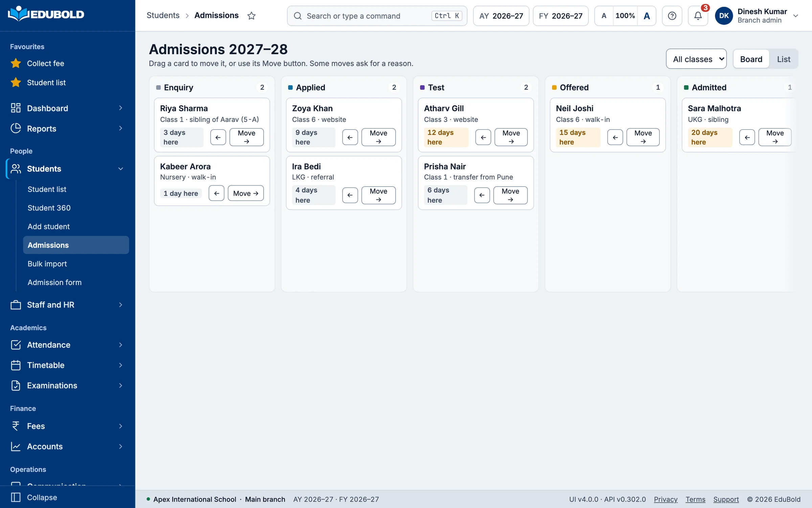
Task: Expand the Examinations chevron
Action: click(120, 385)
